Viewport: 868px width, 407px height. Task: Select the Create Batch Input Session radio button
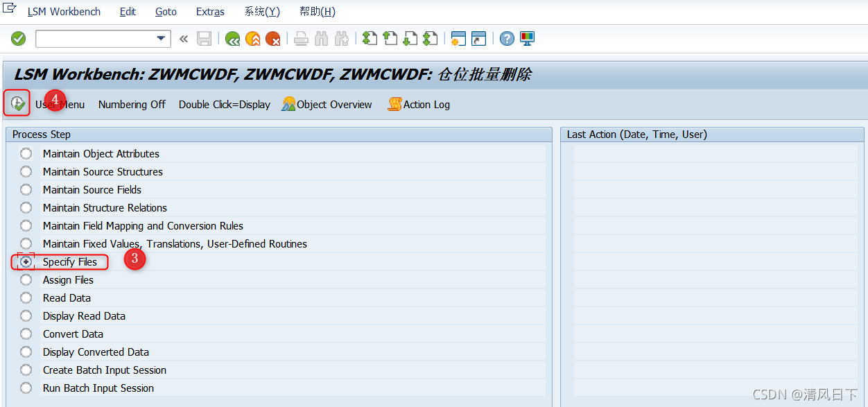pyautogui.click(x=26, y=370)
